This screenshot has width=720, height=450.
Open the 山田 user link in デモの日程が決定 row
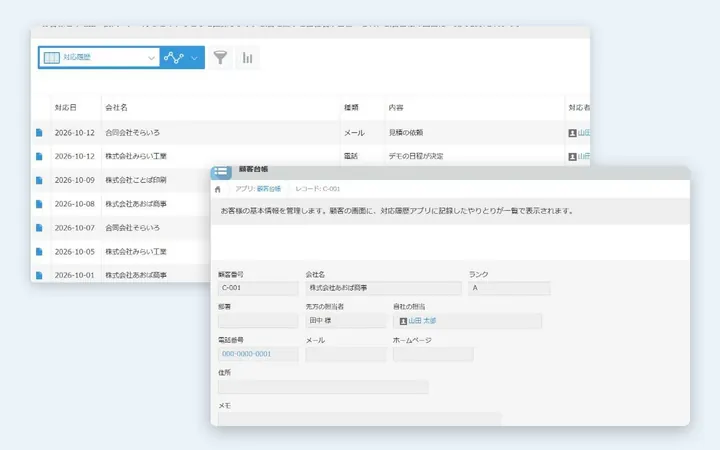584,157
